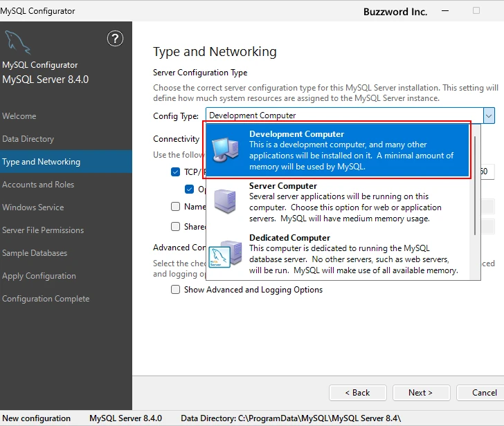Select the Type and Networking step

(x=66, y=161)
